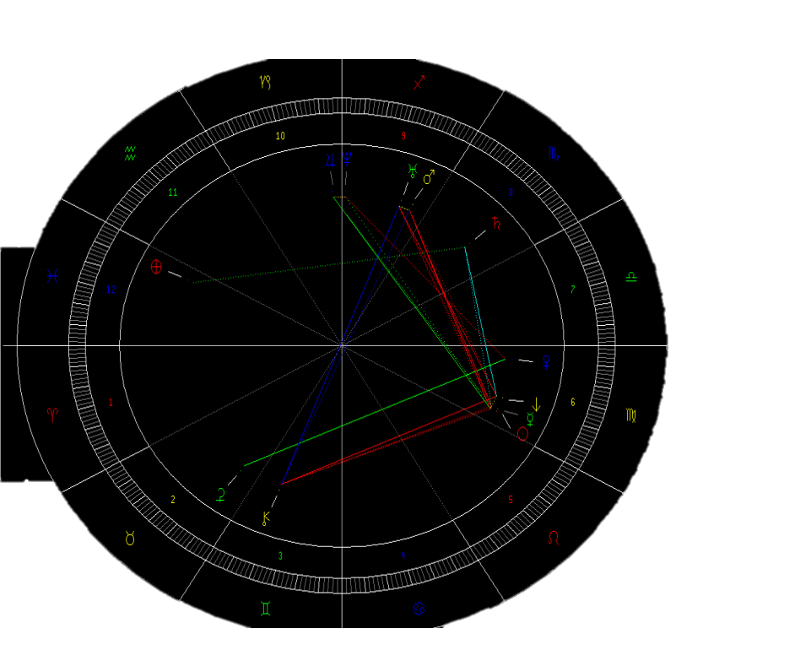Click the red Sagittarius sign glyph
The width and height of the screenshot is (795, 672).
click(x=419, y=83)
